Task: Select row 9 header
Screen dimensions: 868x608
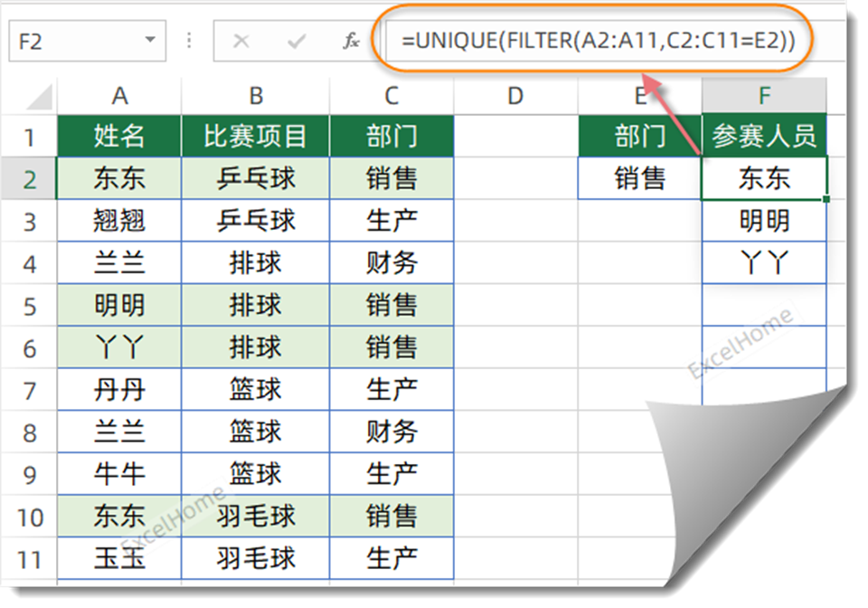Action: point(30,475)
